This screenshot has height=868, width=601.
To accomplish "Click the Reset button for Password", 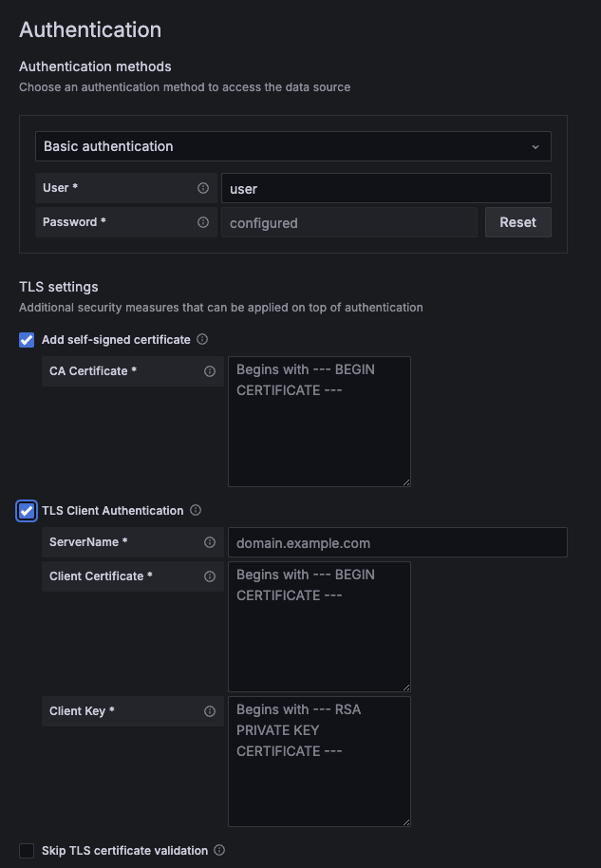I will (x=517, y=221).
